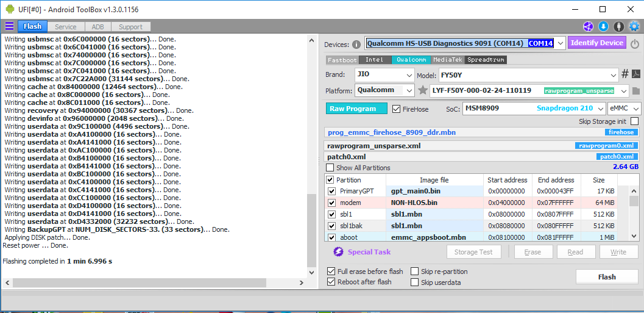Open the settings gear icon
The image size is (644, 313).
click(634, 27)
